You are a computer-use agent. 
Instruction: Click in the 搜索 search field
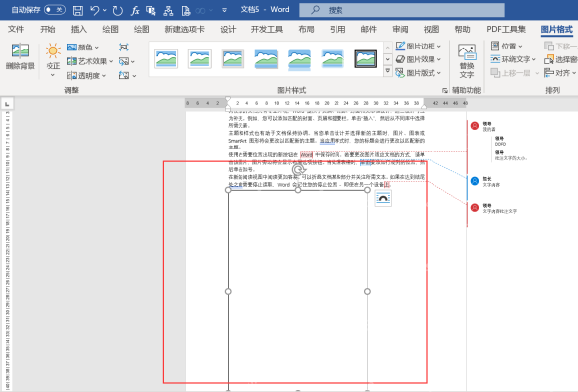click(402, 10)
